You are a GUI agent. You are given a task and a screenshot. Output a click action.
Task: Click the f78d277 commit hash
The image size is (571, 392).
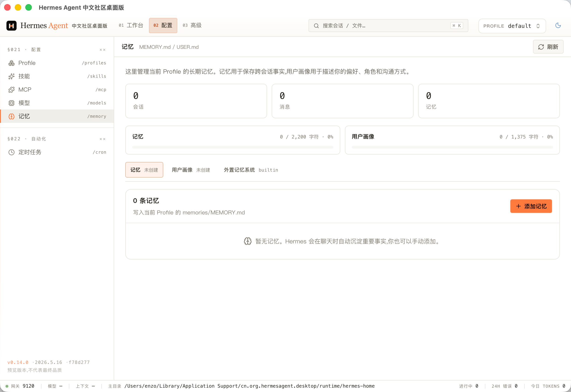pos(79,363)
